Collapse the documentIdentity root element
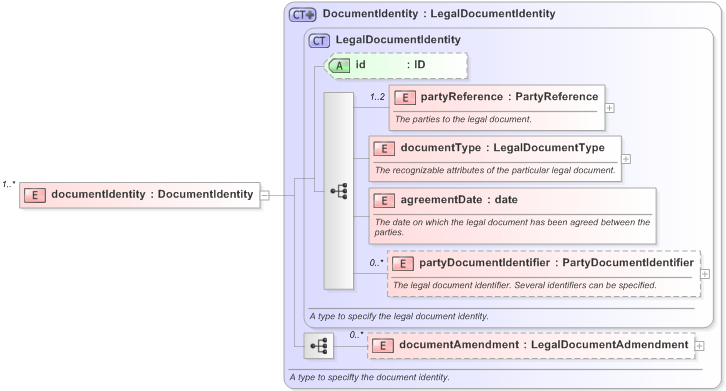Image resolution: width=726 pixels, height=391 pixels. click(265, 196)
